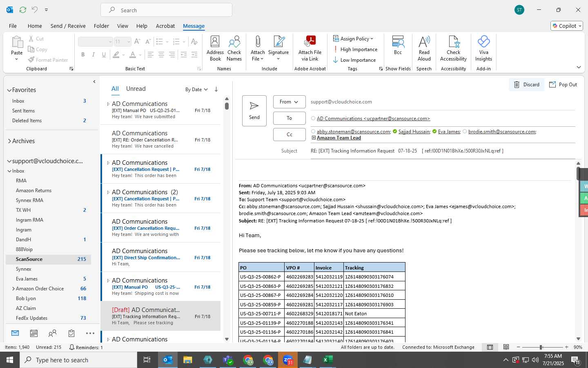Mark message as Low Importance
This screenshot has width=588, height=368.
click(354, 60)
